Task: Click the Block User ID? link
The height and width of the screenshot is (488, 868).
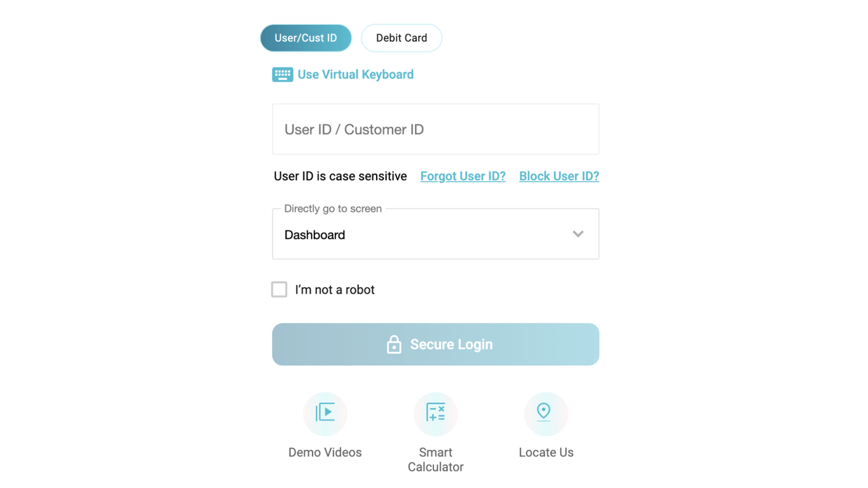Action: click(559, 176)
